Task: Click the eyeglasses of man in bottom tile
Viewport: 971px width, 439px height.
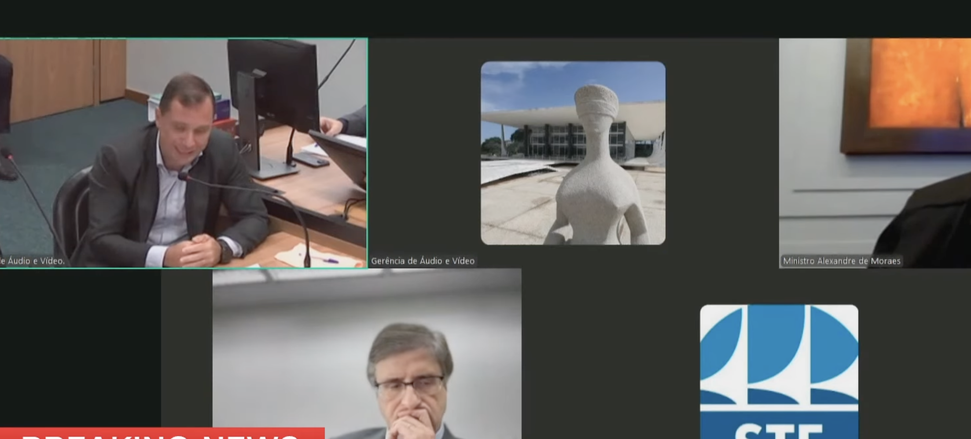Action: 409,385
